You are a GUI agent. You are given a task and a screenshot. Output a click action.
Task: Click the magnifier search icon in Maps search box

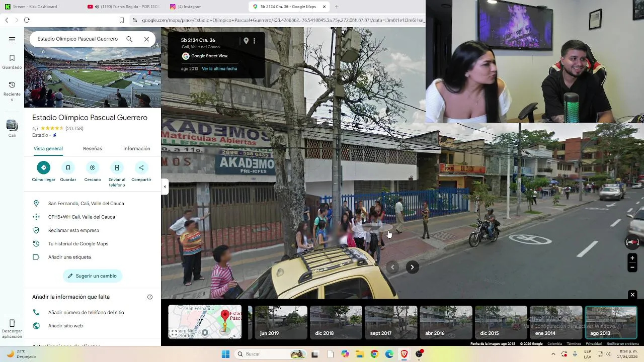[129, 39]
